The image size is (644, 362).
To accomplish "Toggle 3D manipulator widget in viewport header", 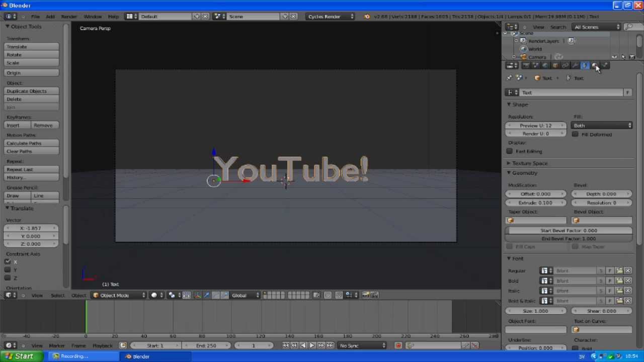I will pos(198,295).
